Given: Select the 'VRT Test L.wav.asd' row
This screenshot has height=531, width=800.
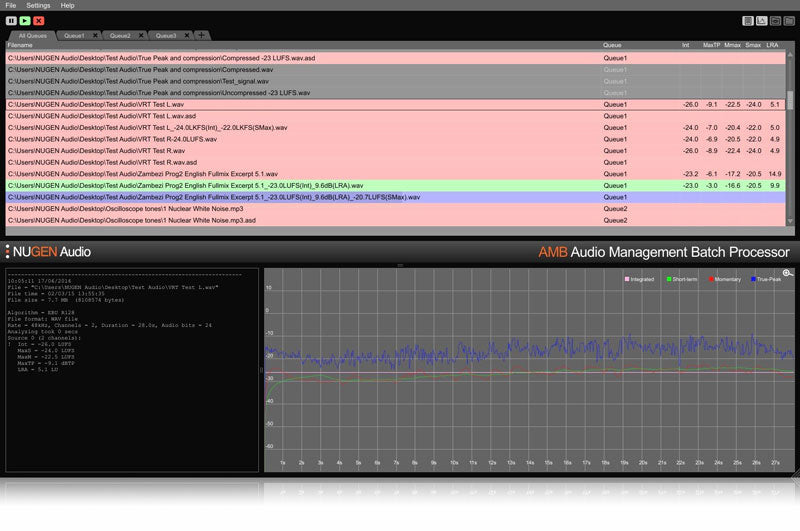Looking at the screenshot, I should pyautogui.click(x=395, y=116).
